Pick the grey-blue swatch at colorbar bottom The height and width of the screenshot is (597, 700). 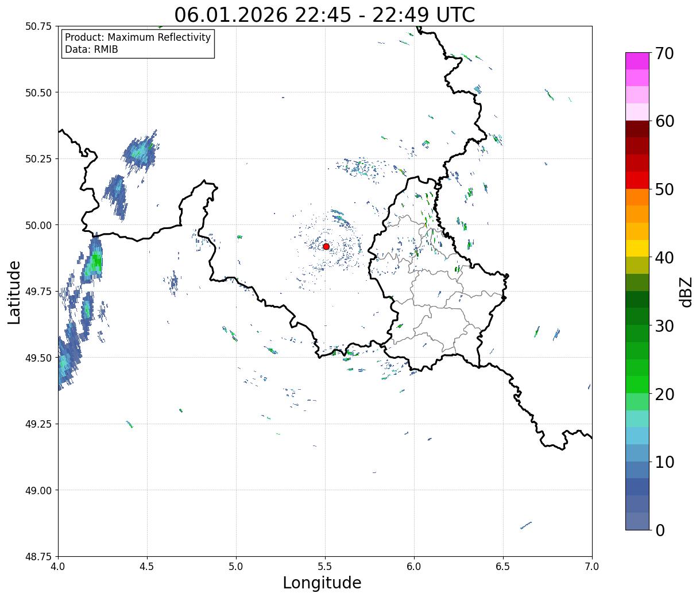(x=637, y=521)
